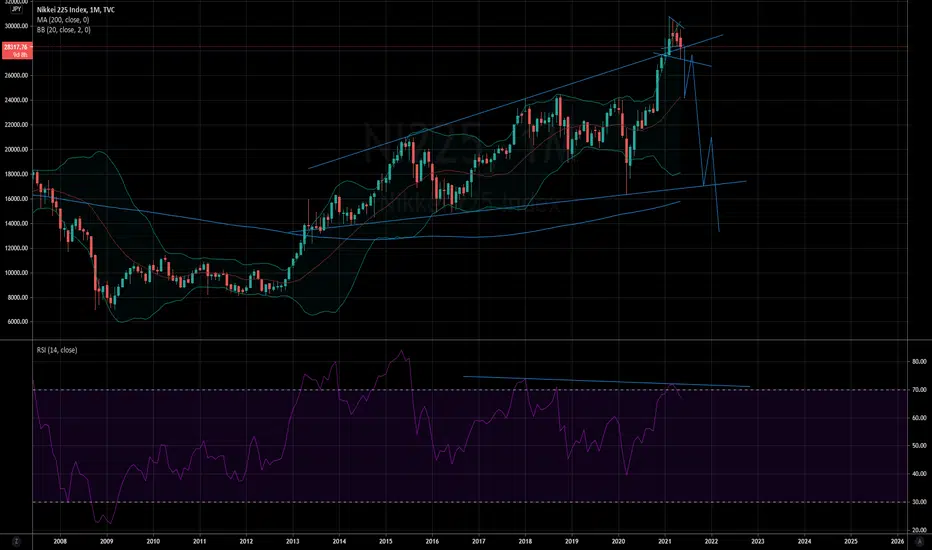
Task: Click the 50.00 RSI axis label
Action: click(919, 446)
